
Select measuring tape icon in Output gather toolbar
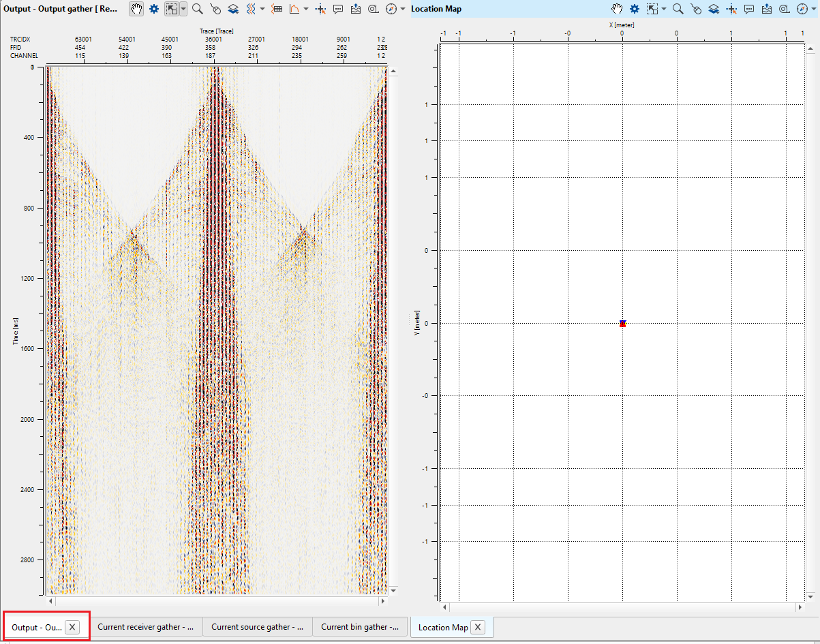373,9
